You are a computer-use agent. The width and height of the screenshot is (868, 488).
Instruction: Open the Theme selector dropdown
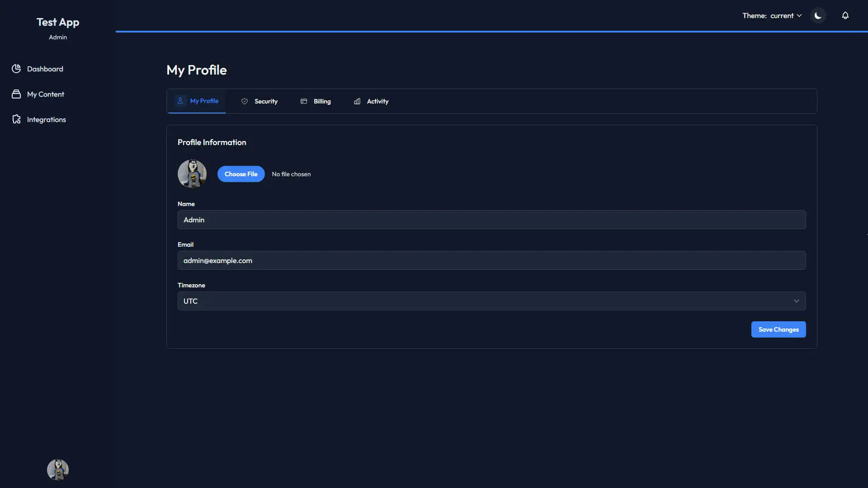pos(785,15)
